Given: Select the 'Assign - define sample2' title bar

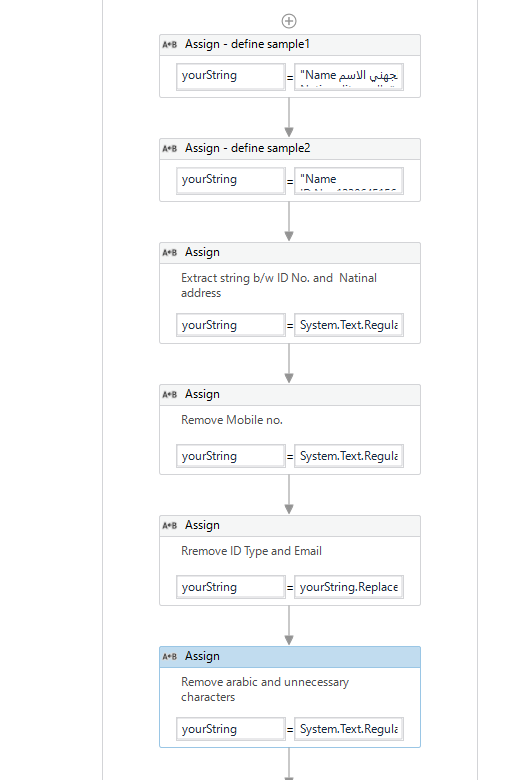Looking at the screenshot, I should (x=290, y=149).
